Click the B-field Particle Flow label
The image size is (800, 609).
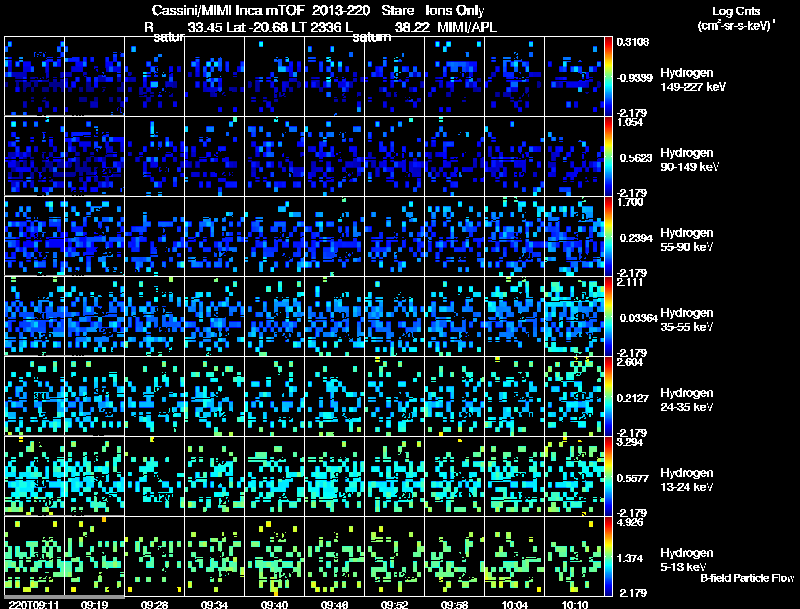pos(747,578)
